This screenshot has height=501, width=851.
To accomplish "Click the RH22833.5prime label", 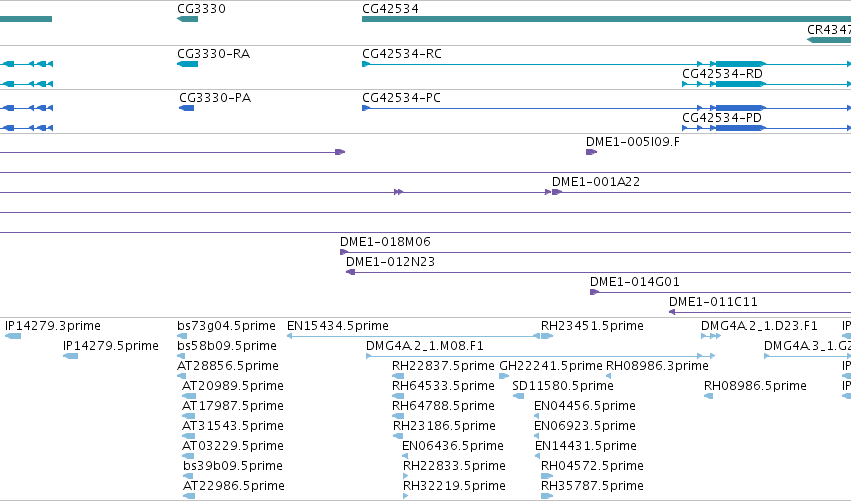I will coord(454,466).
